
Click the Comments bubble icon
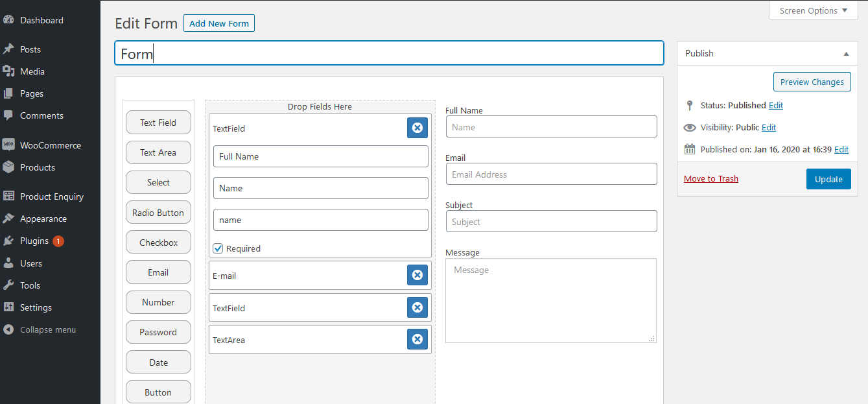pos(8,115)
